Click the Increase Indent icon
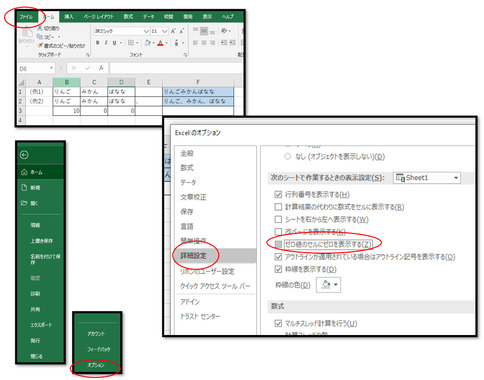 [232, 43]
